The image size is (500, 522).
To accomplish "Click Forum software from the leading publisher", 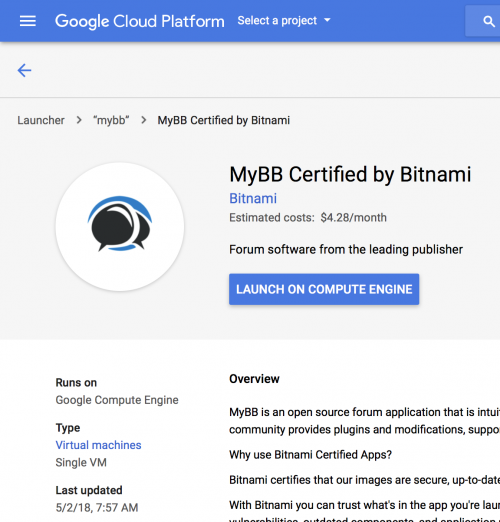I will 346,249.
